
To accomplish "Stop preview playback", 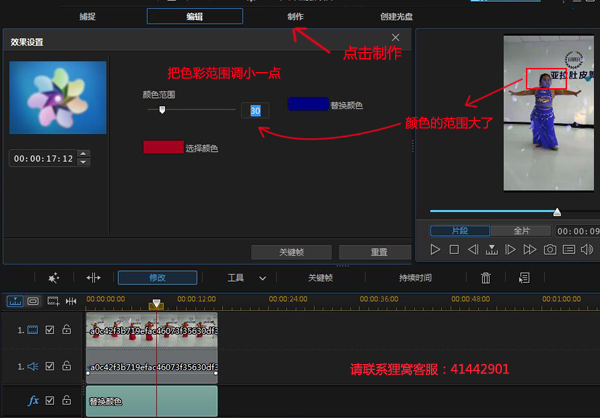I will [454, 250].
